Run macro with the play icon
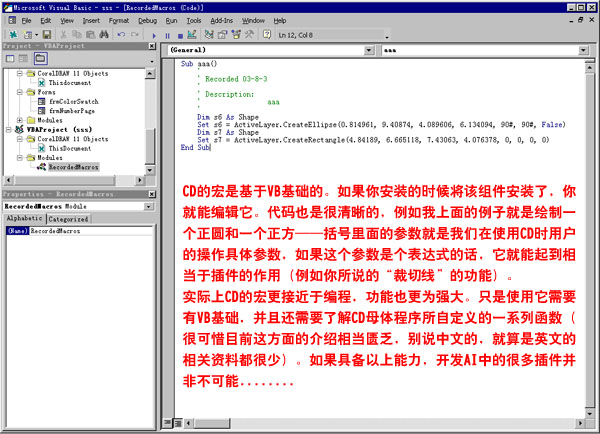The height and width of the screenshot is (434, 600). tap(154, 36)
